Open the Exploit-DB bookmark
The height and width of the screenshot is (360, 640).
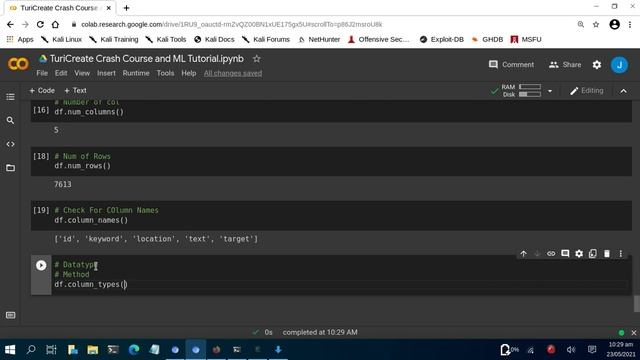tap(442, 39)
